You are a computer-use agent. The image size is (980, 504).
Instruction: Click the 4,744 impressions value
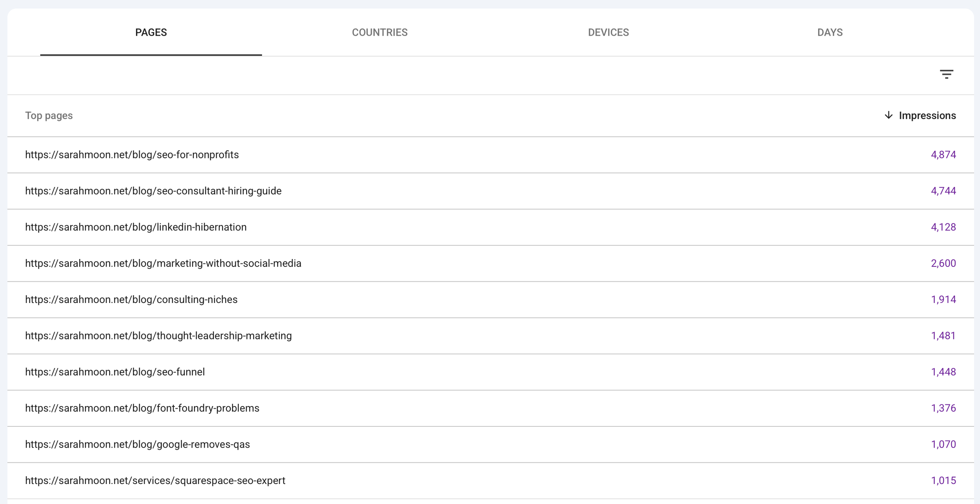(943, 191)
